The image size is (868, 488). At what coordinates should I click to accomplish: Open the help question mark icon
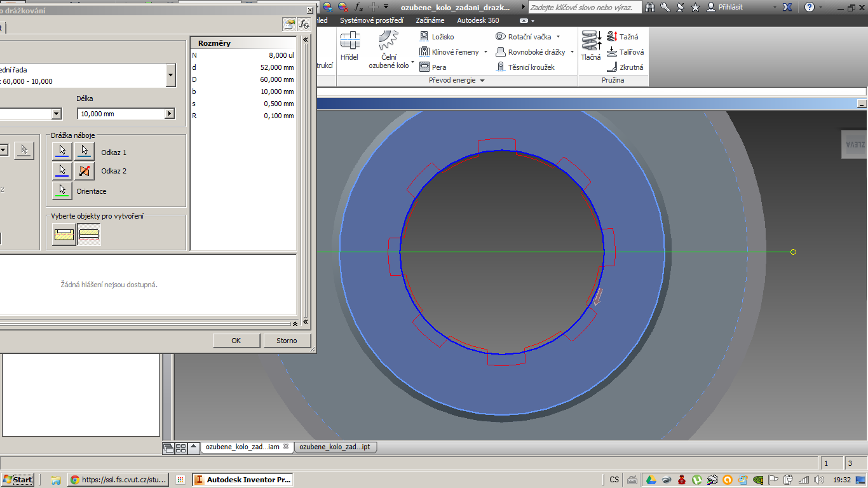[809, 7]
